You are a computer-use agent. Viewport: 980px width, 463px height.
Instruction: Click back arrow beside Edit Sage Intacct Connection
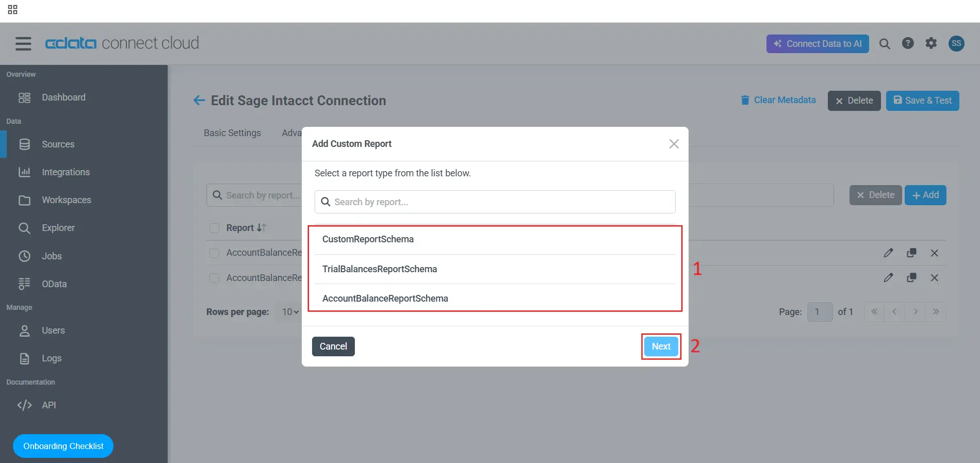199,101
